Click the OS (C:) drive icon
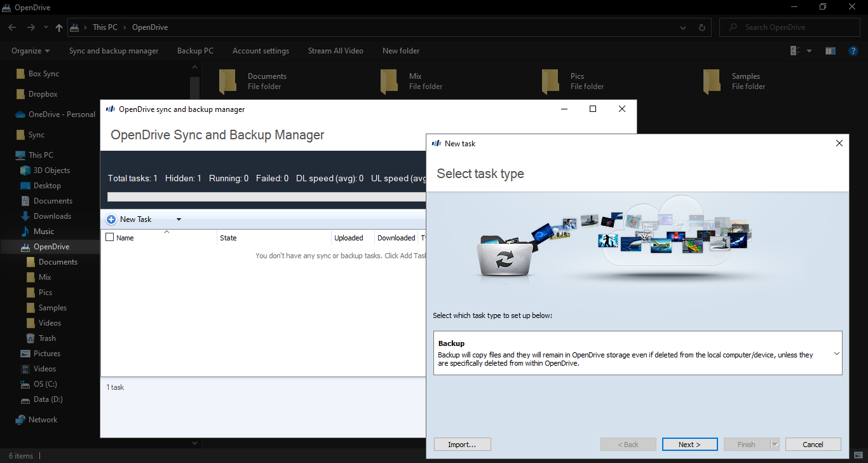 click(25, 384)
